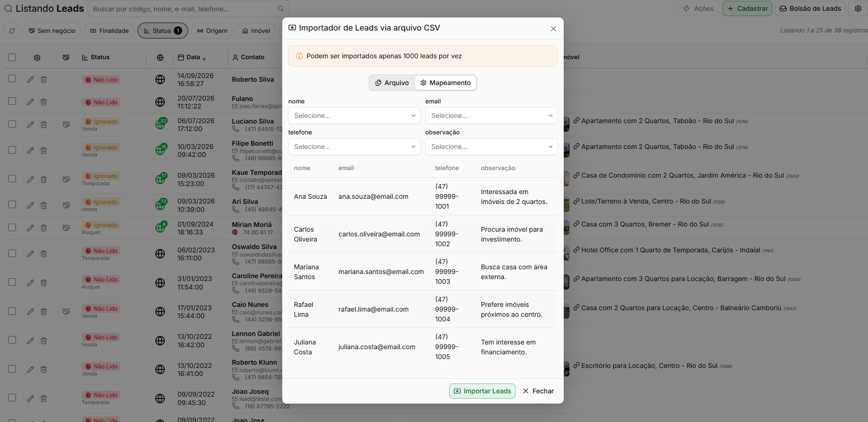Click the trash icon for Caio Nunes
Image resolution: width=868 pixels, height=422 pixels.
[44, 312]
